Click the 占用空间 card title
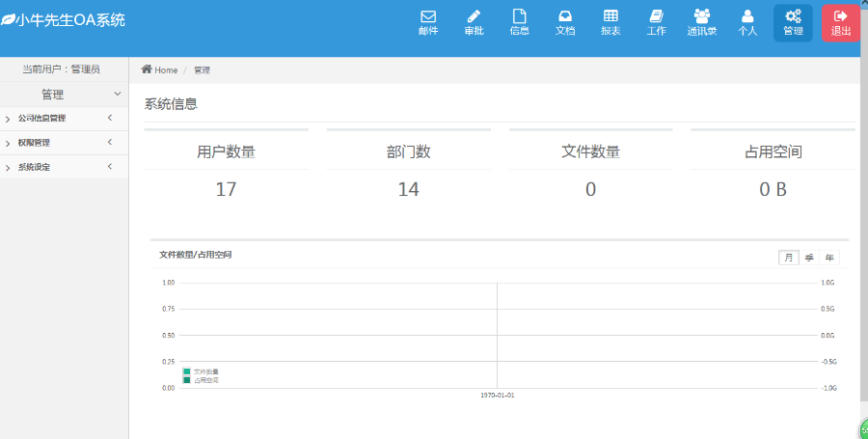The width and height of the screenshot is (868, 439). [x=773, y=151]
